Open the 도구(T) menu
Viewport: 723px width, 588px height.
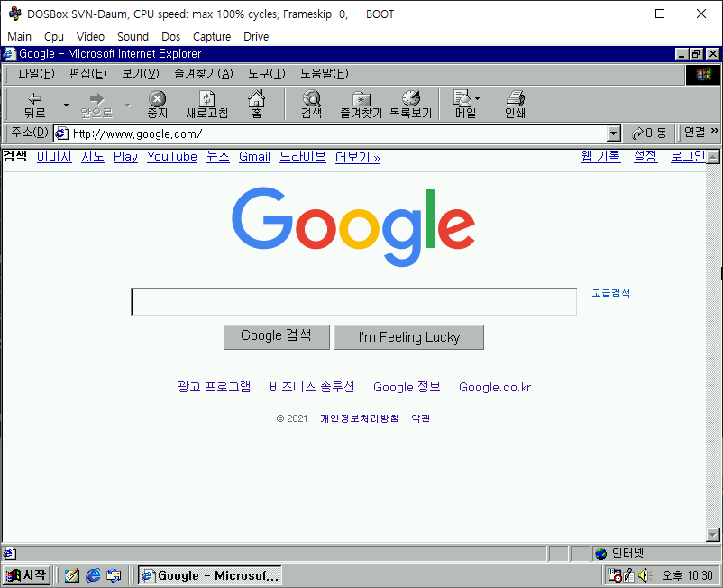(x=267, y=74)
